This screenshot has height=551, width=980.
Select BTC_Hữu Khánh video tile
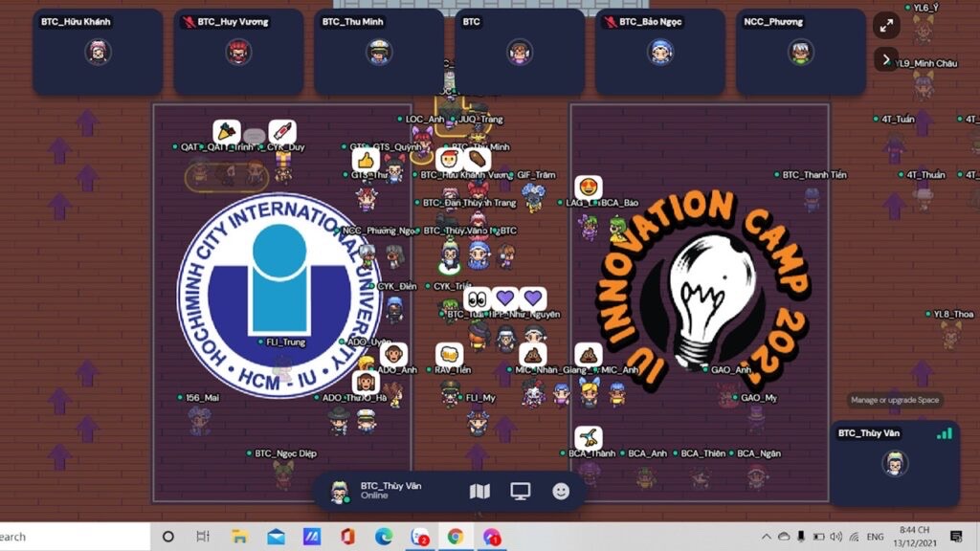[98, 52]
